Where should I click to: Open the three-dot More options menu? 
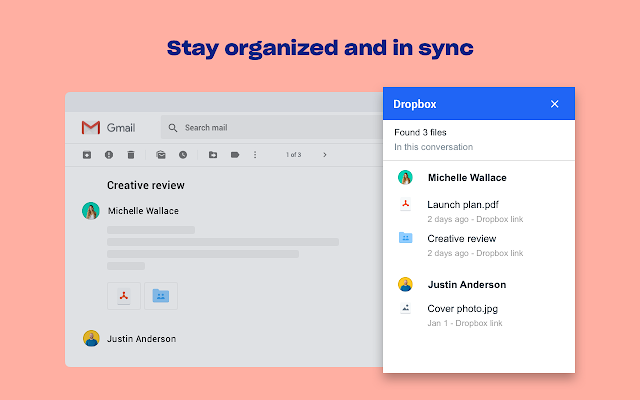(255, 155)
